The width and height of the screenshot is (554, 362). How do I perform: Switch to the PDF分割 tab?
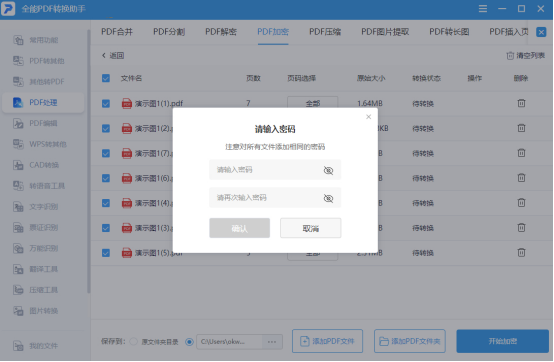169,32
